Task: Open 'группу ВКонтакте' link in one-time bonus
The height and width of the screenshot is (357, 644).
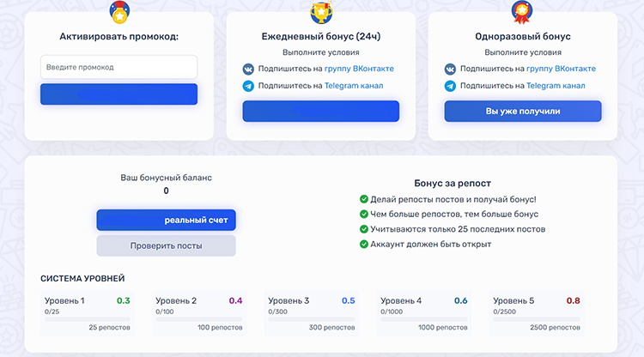Action: click(561, 69)
